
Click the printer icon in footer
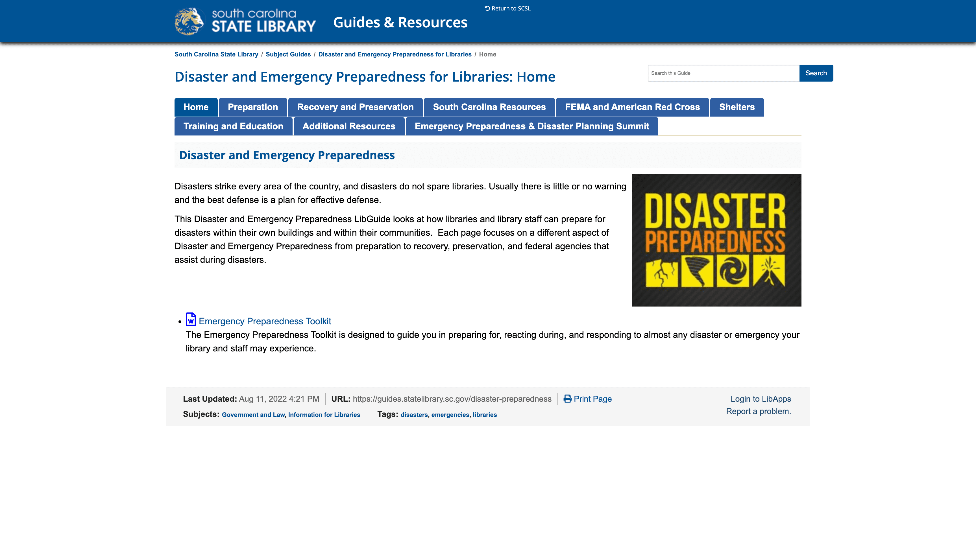(567, 399)
